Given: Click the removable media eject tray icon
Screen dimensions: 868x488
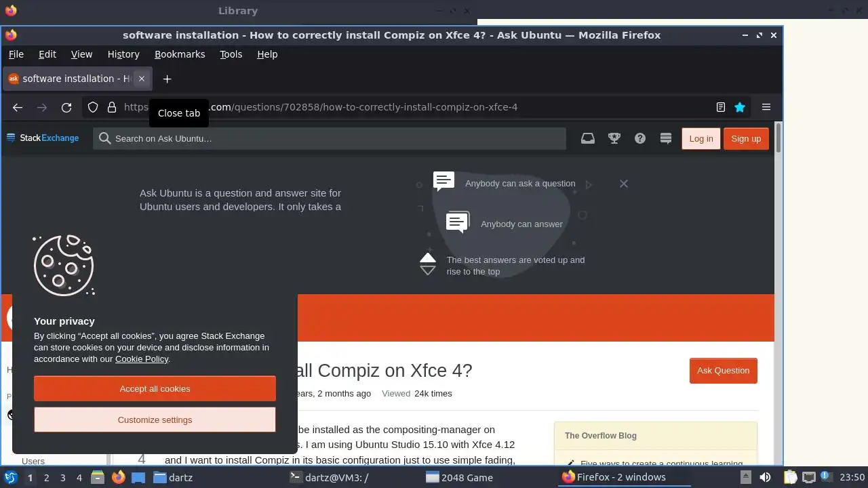Looking at the screenshot, I should (745, 477).
